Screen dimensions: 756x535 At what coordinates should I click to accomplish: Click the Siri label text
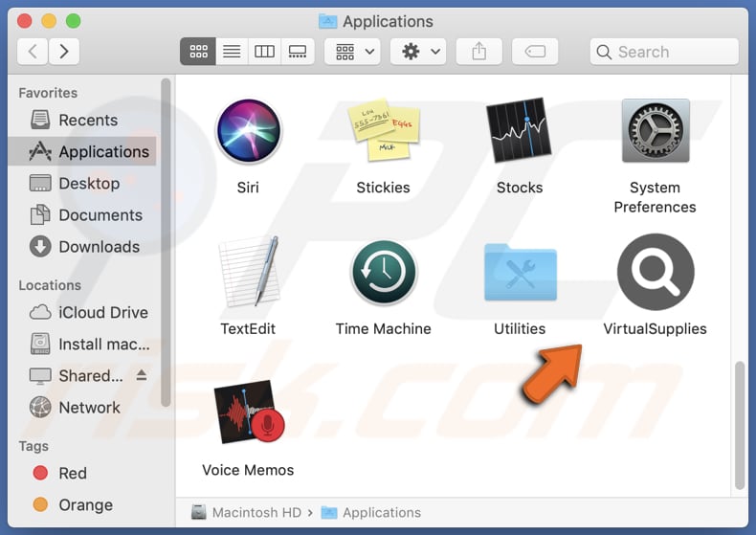248,187
